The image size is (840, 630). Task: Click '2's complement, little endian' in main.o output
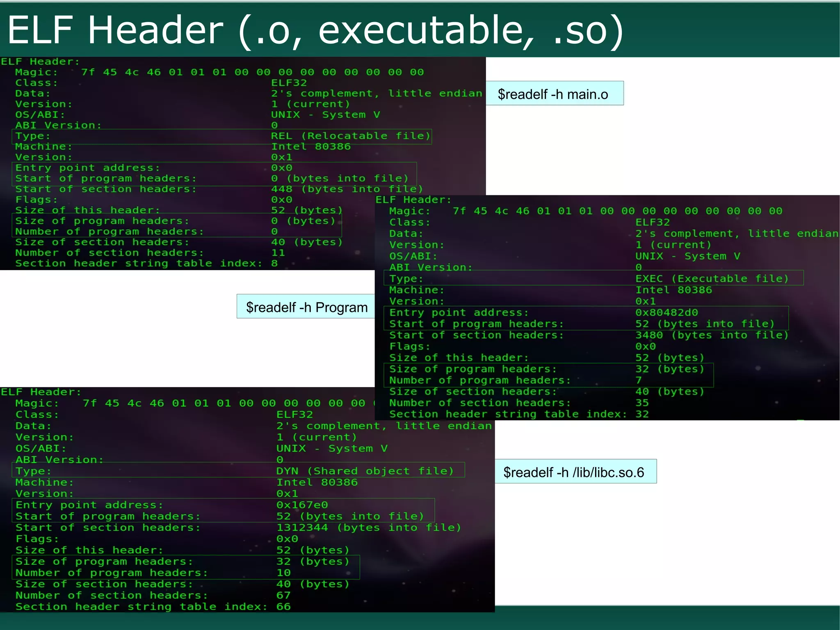coord(377,94)
